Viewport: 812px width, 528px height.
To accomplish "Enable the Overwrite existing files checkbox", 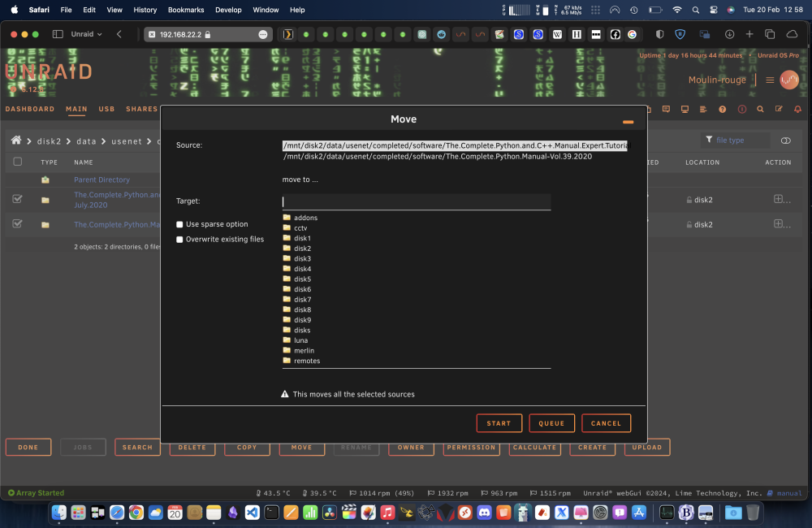I will 179,240.
